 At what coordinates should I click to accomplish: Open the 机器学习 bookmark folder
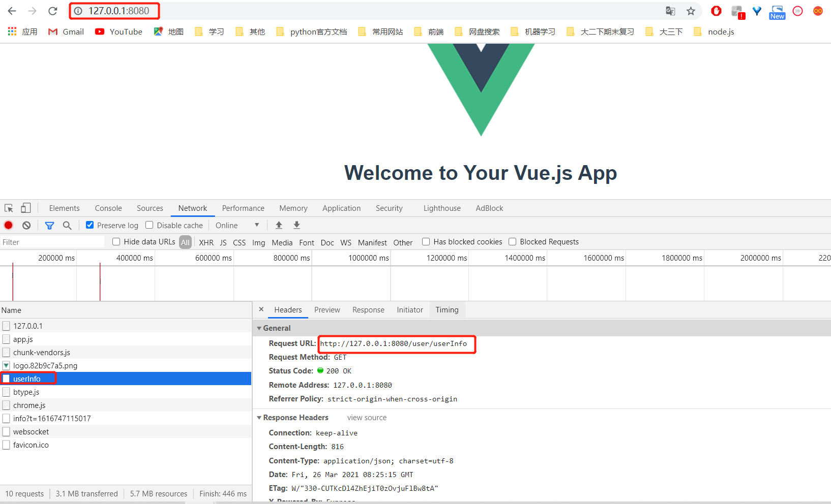click(533, 31)
